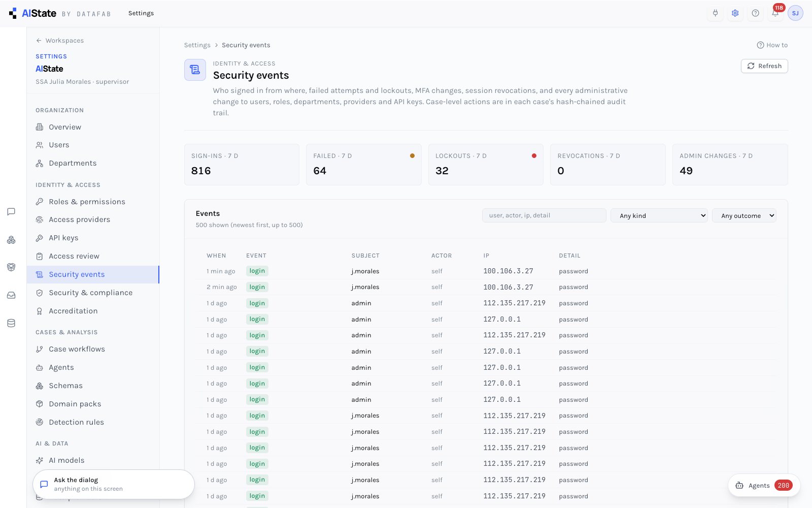
Task: Open Agents in the sidebar
Action: click(x=93, y=367)
